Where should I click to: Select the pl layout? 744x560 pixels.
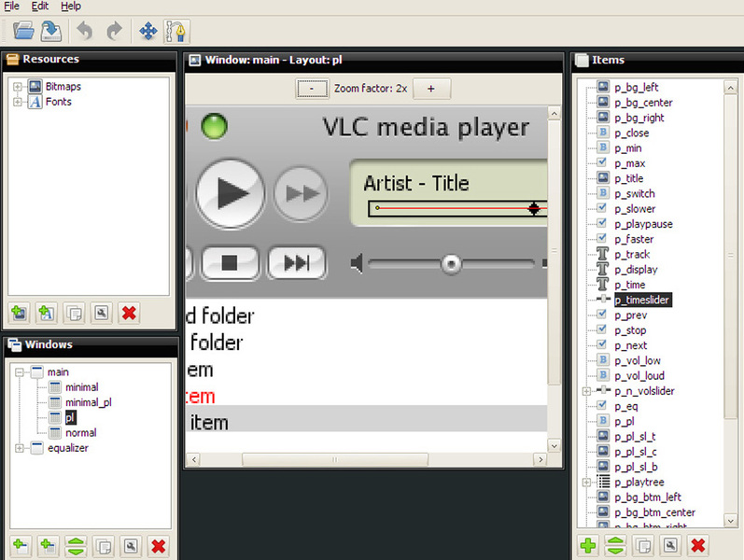click(70, 417)
